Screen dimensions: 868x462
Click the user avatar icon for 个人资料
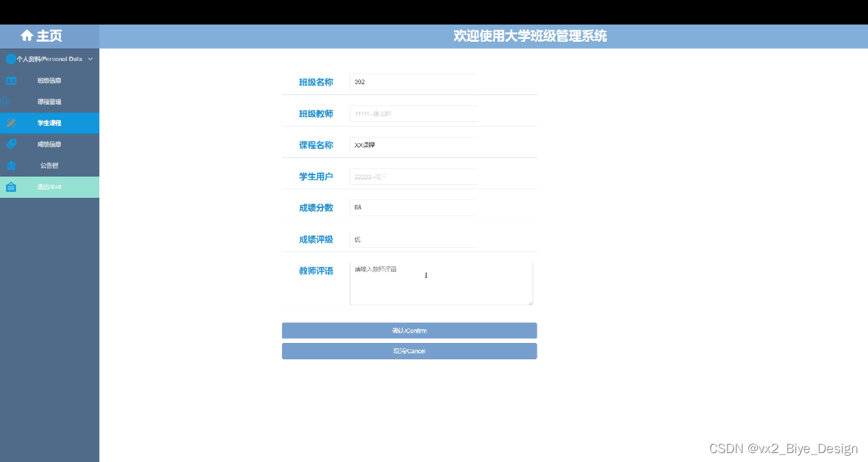click(10, 59)
